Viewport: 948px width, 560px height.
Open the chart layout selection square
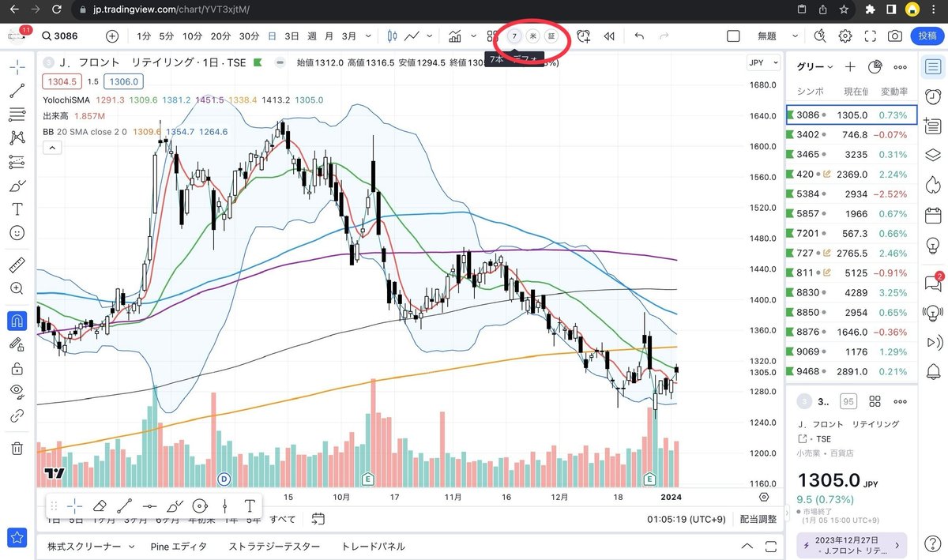click(733, 36)
